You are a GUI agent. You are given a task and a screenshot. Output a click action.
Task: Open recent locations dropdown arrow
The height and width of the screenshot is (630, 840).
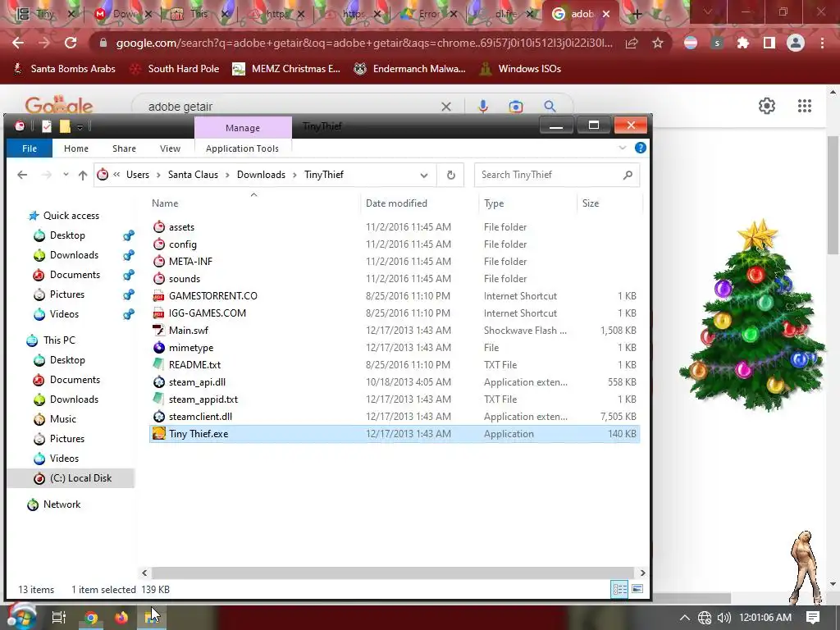point(66,175)
